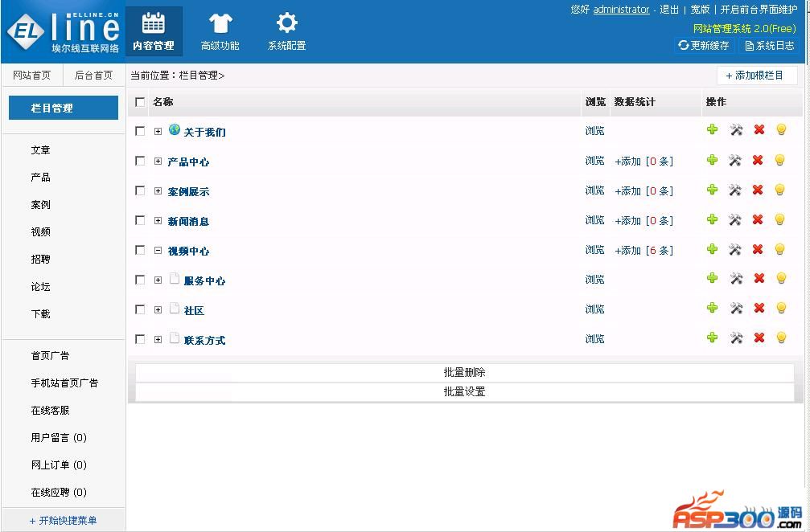Click the 退出 logout link

(669, 10)
